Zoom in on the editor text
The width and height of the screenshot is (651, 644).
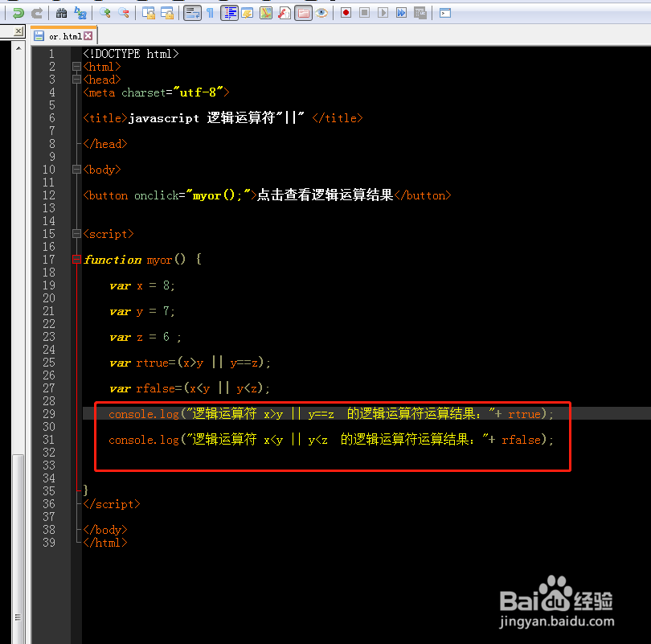pyautogui.click(x=104, y=14)
